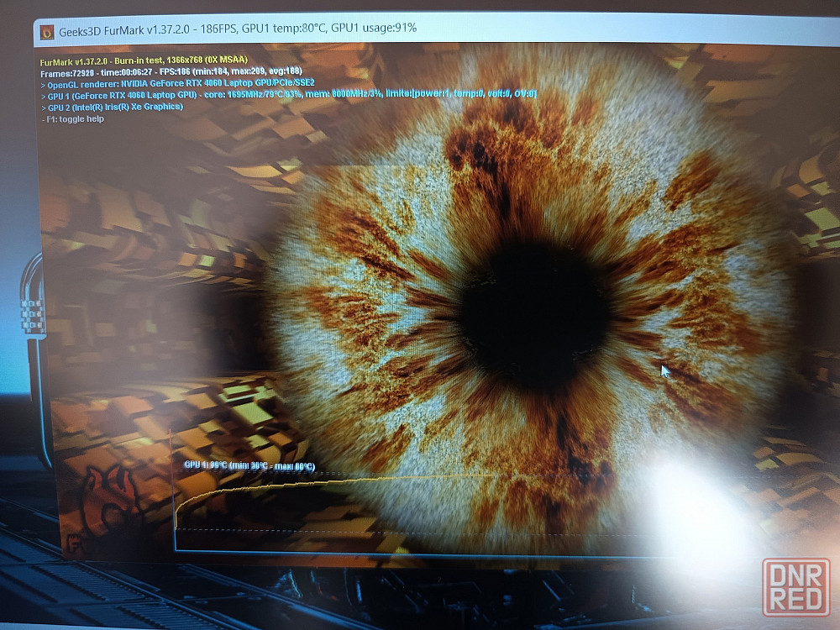Click the 'F1: toggle help' hint
840x630 pixels.
73,119
